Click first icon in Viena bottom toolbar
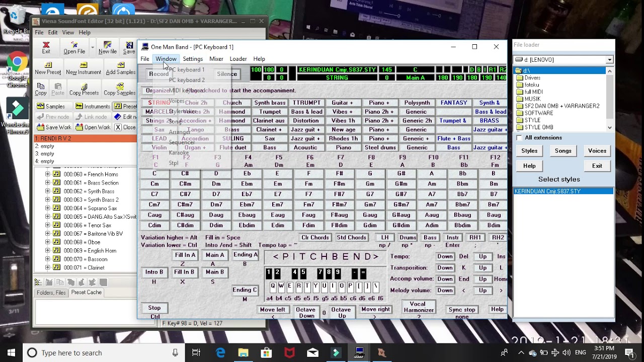Image resolution: width=644 pixels, height=362 pixels. coord(38,283)
